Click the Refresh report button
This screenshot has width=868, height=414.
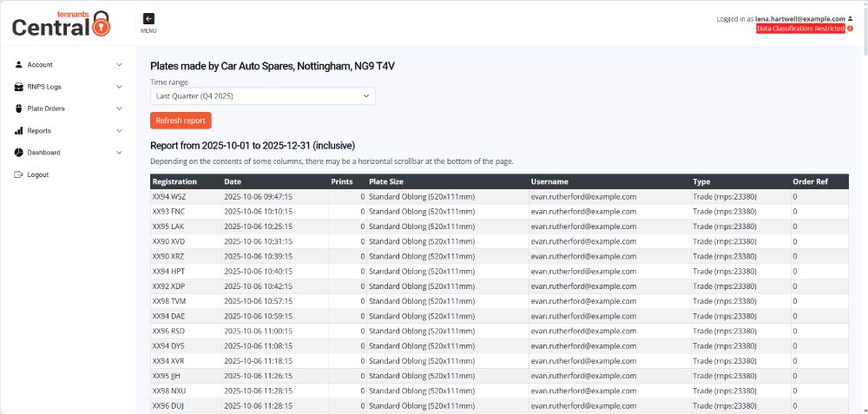point(181,121)
